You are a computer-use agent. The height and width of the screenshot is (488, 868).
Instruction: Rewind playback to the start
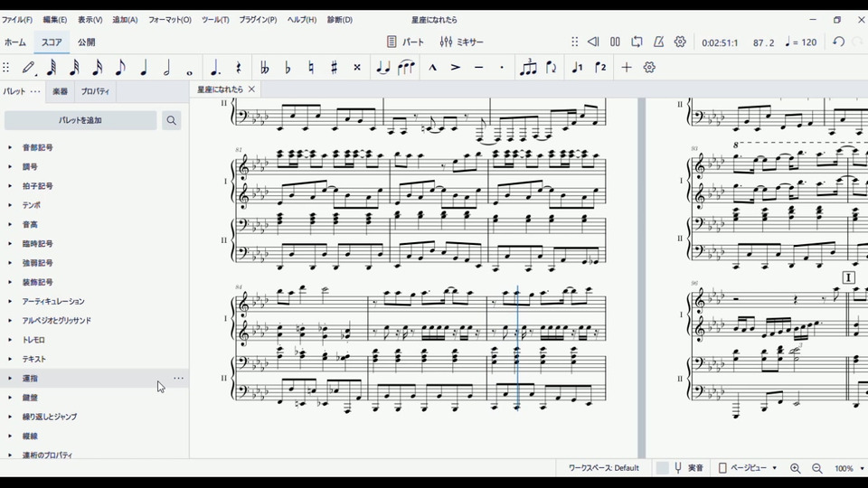(x=593, y=42)
